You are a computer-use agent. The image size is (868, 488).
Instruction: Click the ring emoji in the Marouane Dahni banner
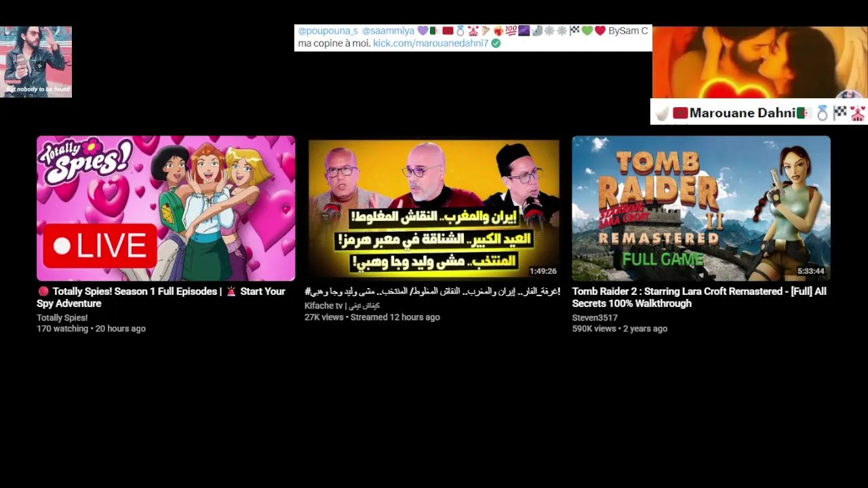(823, 113)
